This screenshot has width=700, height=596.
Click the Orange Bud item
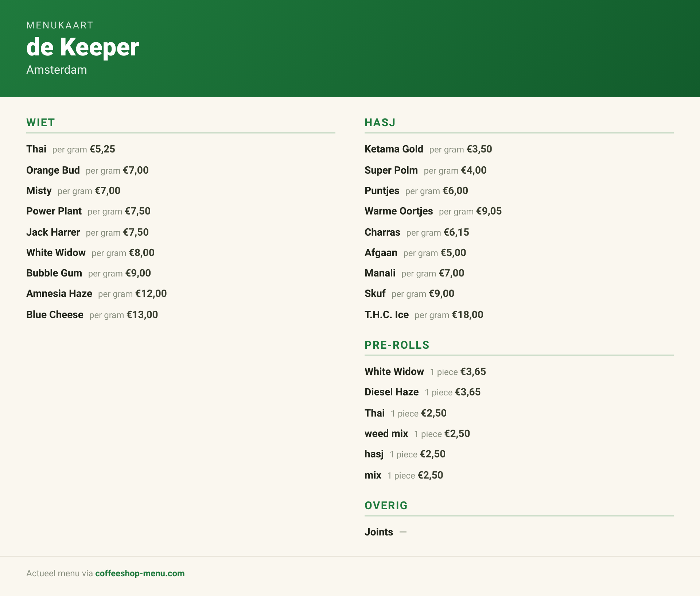pyautogui.click(x=53, y=170)
